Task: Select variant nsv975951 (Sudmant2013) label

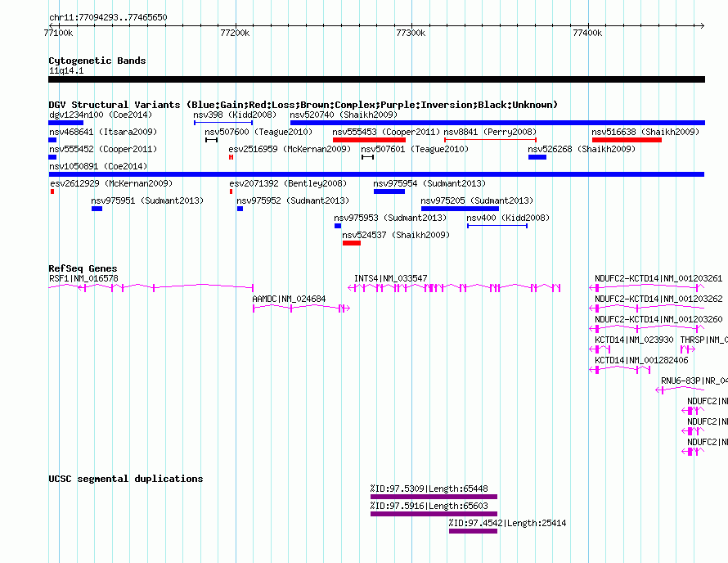Action: pyautogui.click(x=147, y=200)
